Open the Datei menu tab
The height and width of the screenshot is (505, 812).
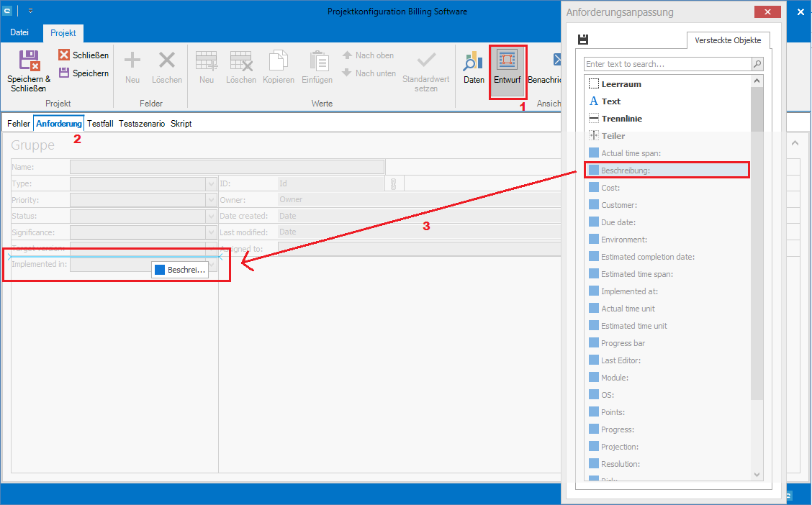coord(19,33)
